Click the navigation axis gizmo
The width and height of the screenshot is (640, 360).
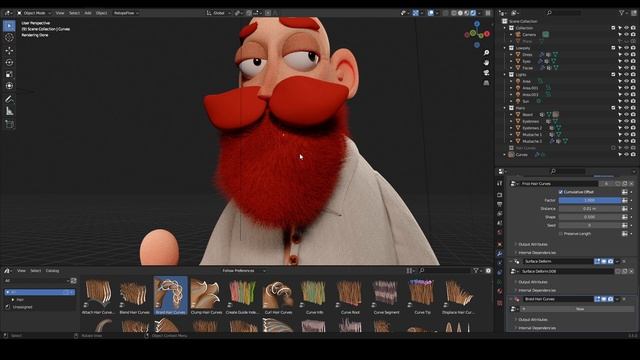coord(477,34)
